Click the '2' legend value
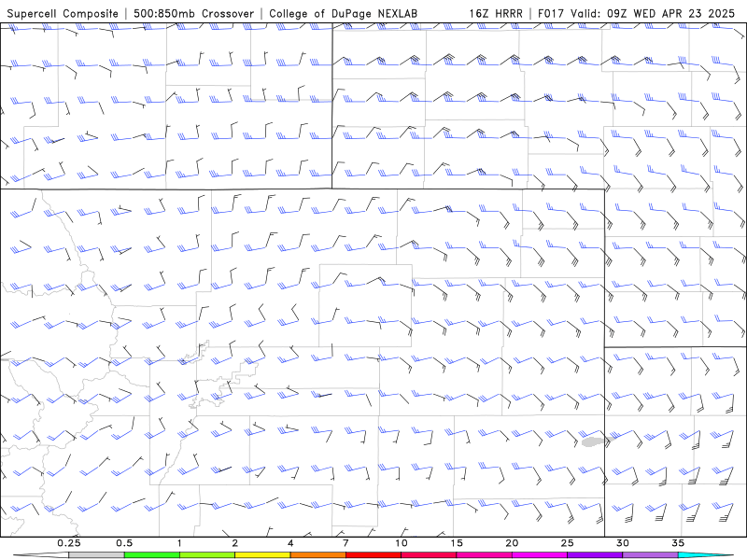This screenshot has width=747, height=560. coord(235,543)
